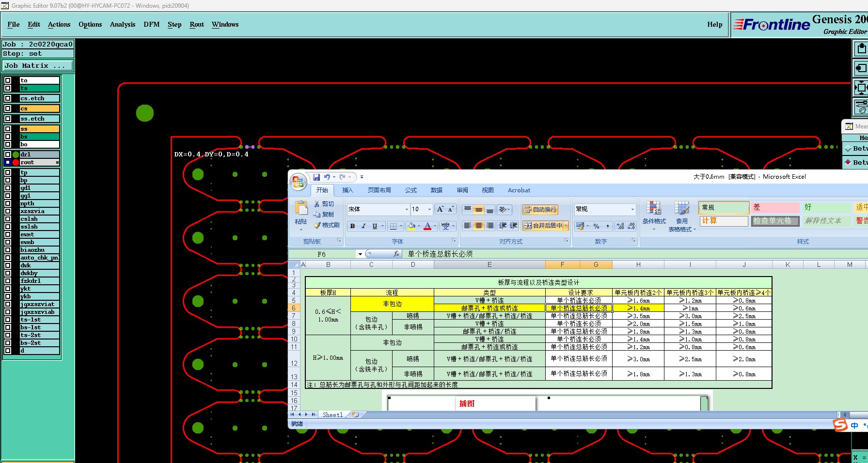Click increase decimal places icon
868x463 pixels.
620,226
